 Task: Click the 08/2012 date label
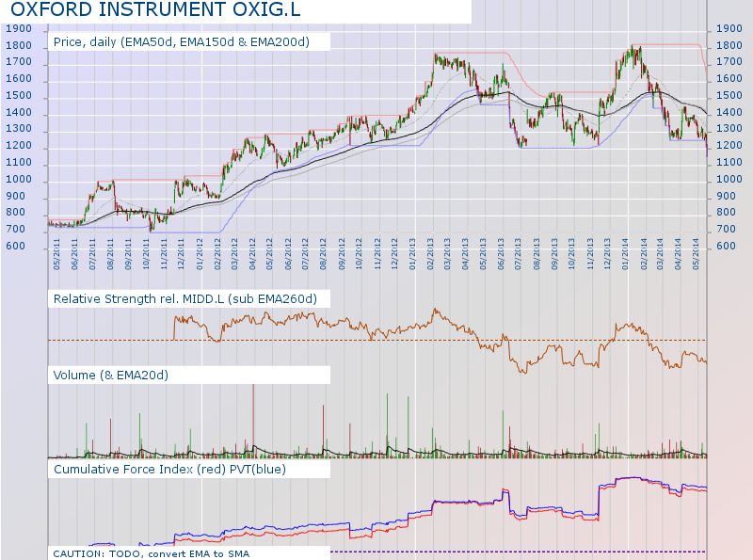(323, 254)
